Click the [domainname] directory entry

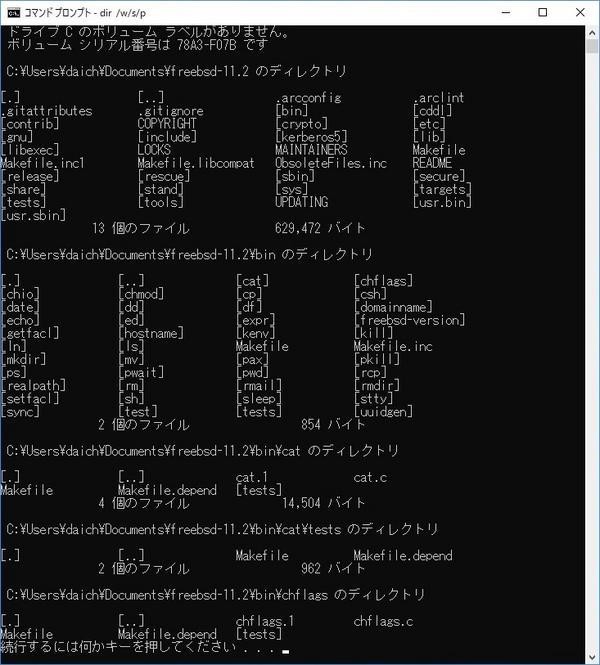tap(393, 307)
